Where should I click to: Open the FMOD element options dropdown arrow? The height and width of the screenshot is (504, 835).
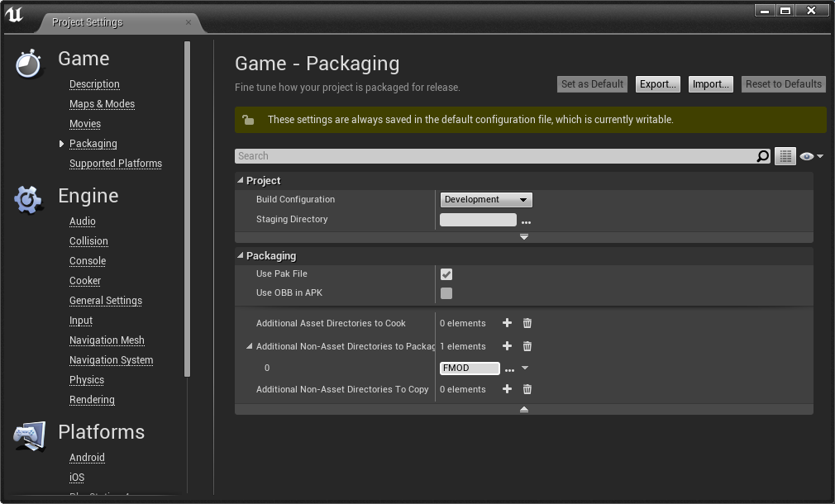525,368
